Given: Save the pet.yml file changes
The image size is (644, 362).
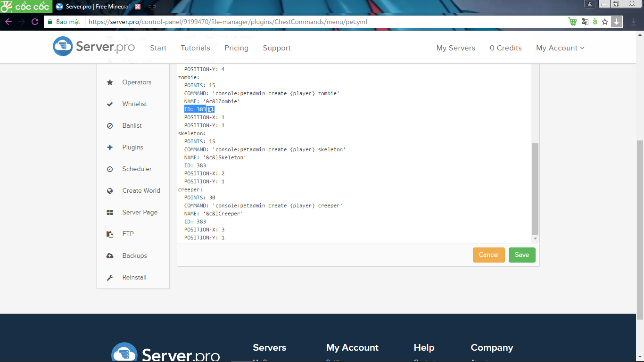Looking at the screenshot, I should point(522,255).
